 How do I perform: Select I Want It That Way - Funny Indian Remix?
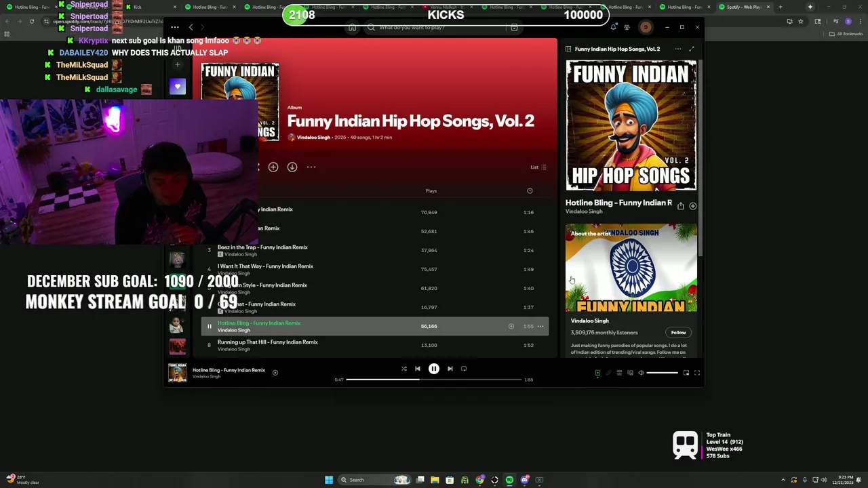point(265,266)
